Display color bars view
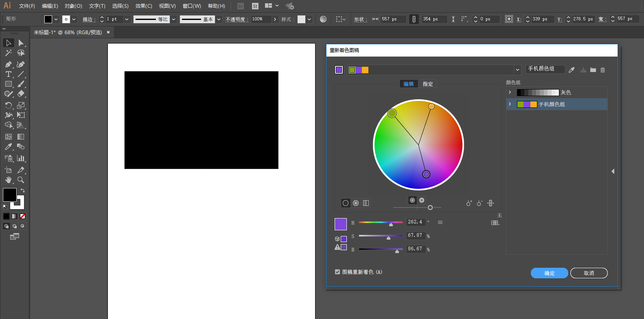Screen dimensions: 644x319 pyautogui.click(x=366, y=203)
